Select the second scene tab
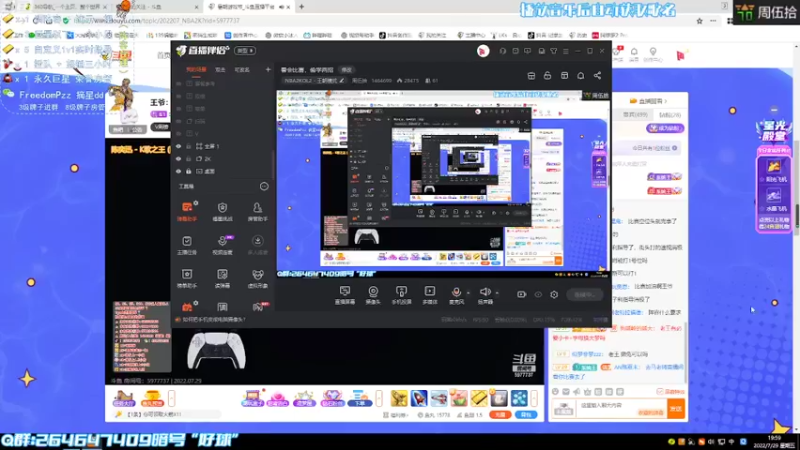 (220, 70)
